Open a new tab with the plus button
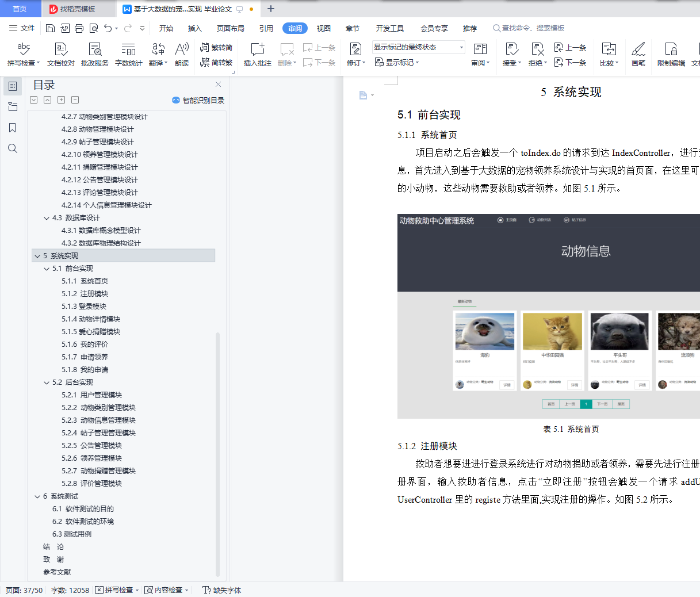Screen dimensions: 700x597 [271, 9]
